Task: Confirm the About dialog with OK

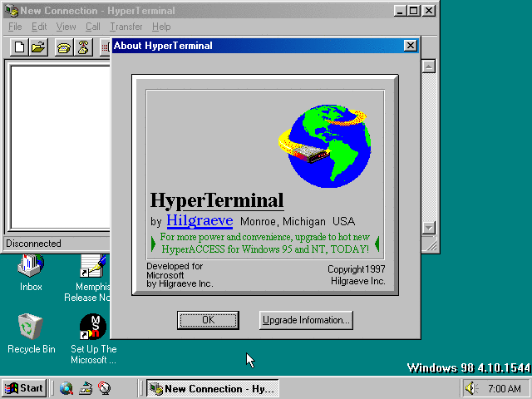Action: pos(208,320)
